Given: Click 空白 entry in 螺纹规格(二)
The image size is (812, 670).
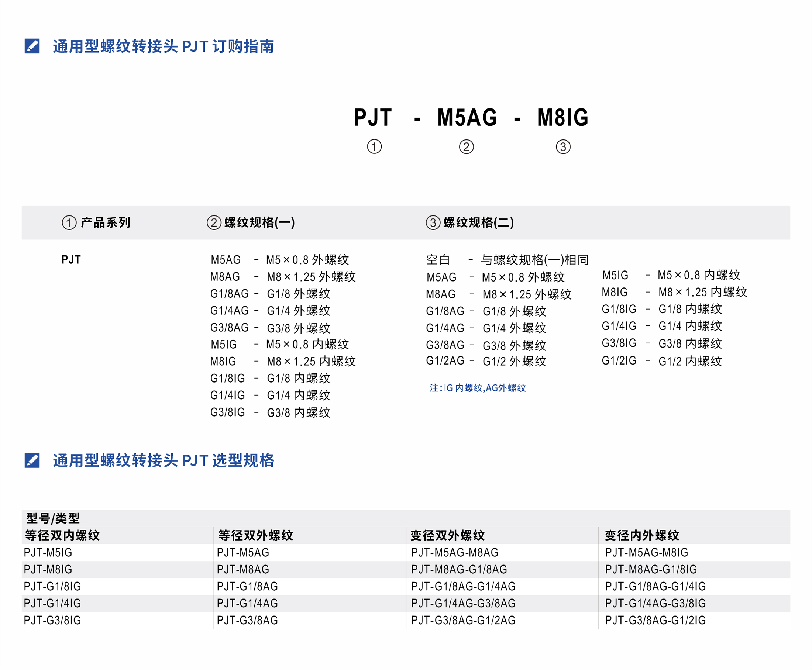Looking at the screenshot, I should (x=438, y=260).
